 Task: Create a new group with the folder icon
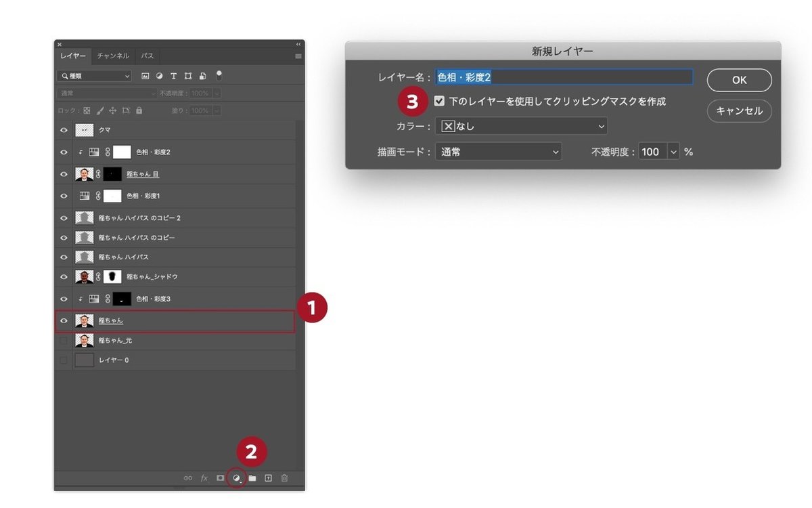[x=252, y=478]
